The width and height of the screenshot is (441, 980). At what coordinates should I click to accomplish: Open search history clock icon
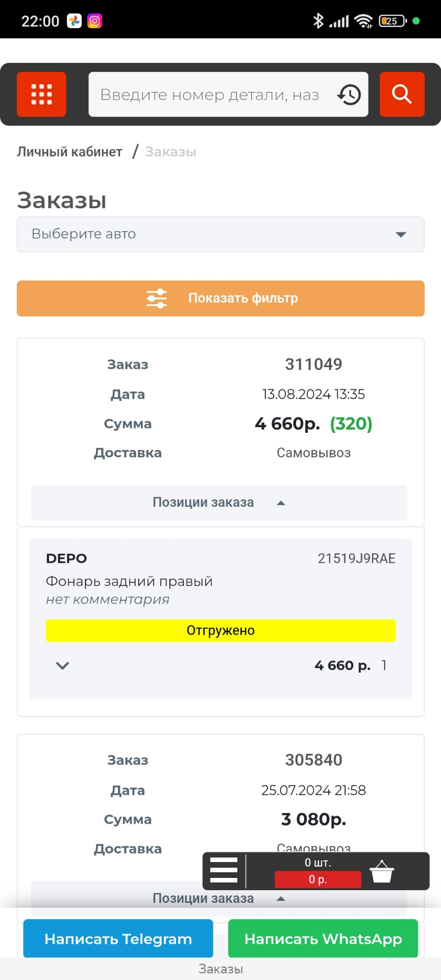click(x=349, y=95)
